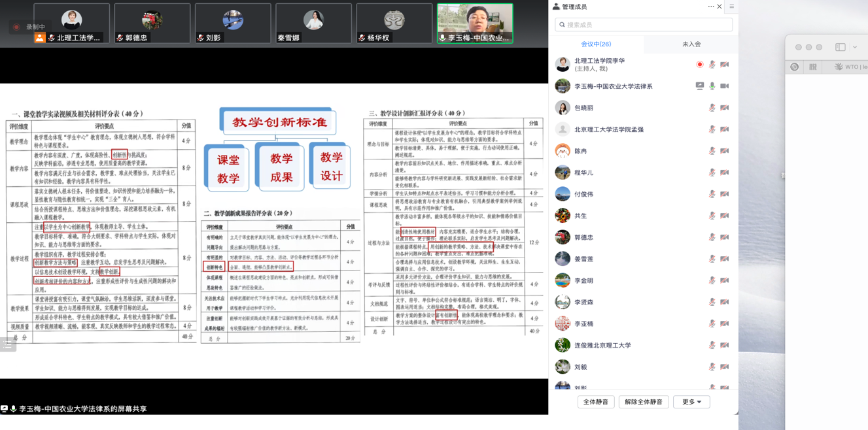Expand the chevron next to Safari sidebar button
The width and height of the screenshot is (868, 430).
click(x=854, y=47)
